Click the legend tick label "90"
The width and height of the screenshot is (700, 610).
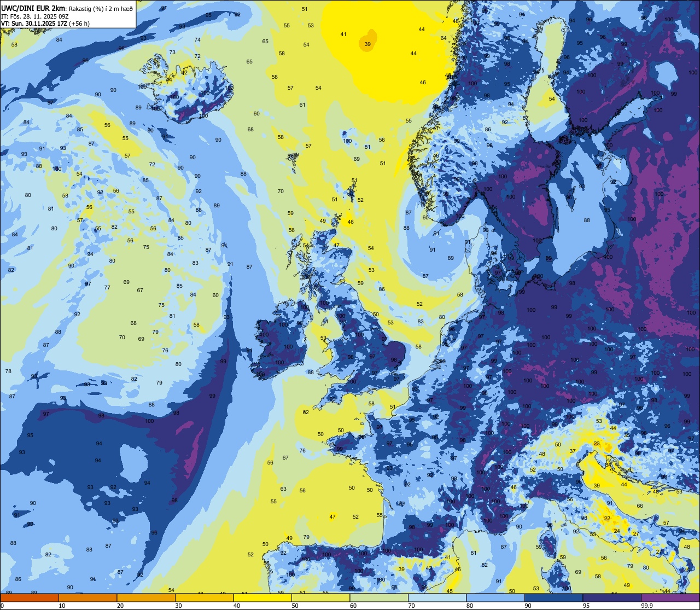tap(528, 605)
